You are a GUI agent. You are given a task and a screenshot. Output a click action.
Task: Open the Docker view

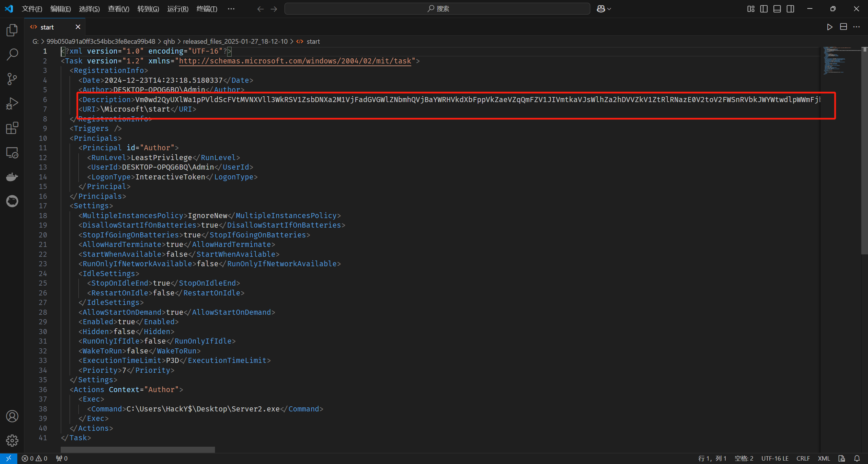(x=12, y=177)
